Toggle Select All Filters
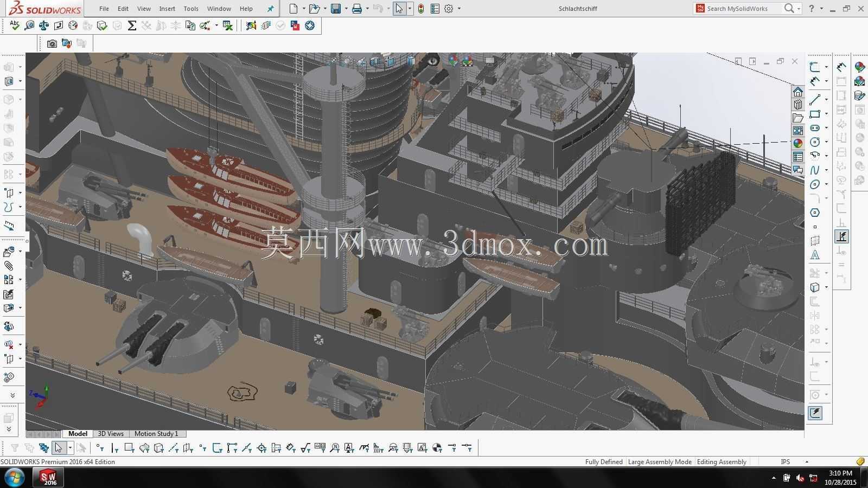The image size is (868, 488). (44, 448)
